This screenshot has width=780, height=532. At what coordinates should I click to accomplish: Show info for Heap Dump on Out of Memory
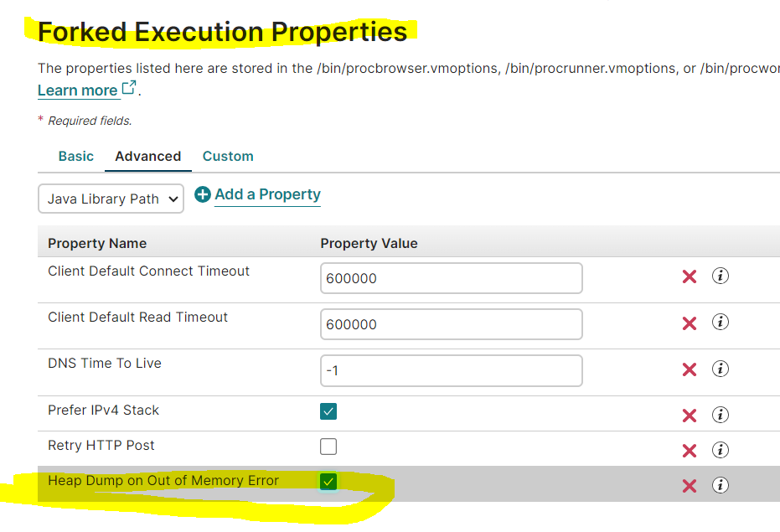coord(720,485)
